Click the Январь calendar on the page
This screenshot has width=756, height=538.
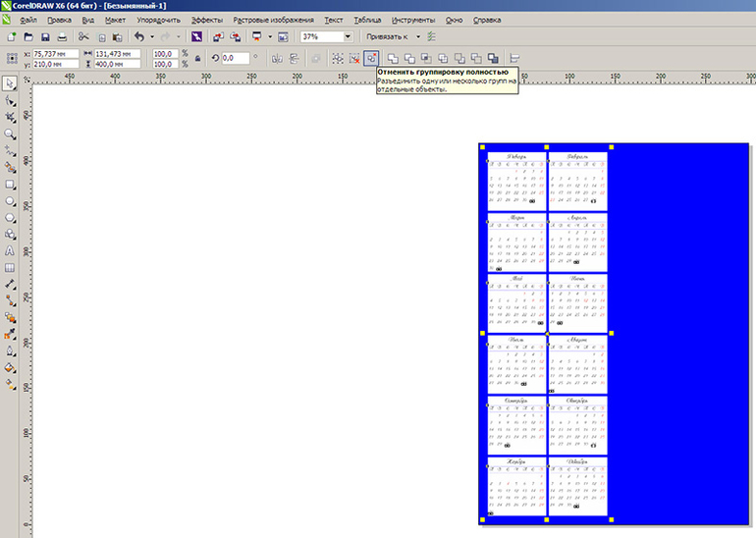(516, 182)
